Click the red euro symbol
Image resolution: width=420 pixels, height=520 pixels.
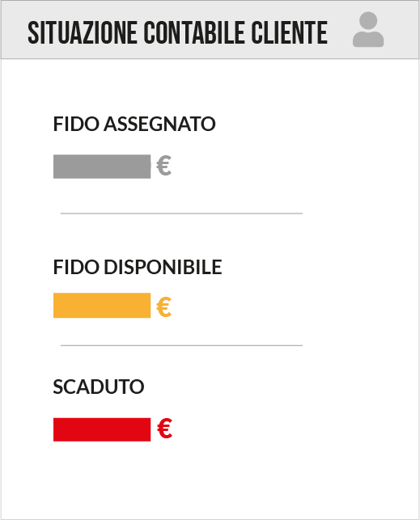tap(164, 428)
